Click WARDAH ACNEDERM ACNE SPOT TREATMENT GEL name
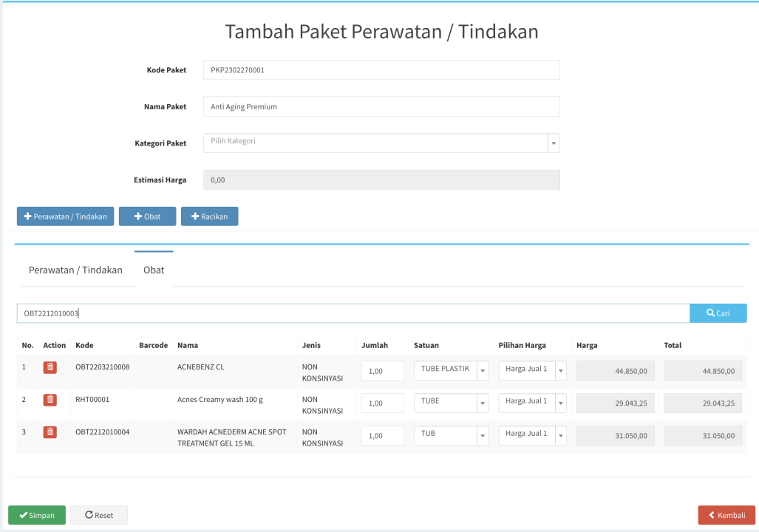 (x=232, y=437)
